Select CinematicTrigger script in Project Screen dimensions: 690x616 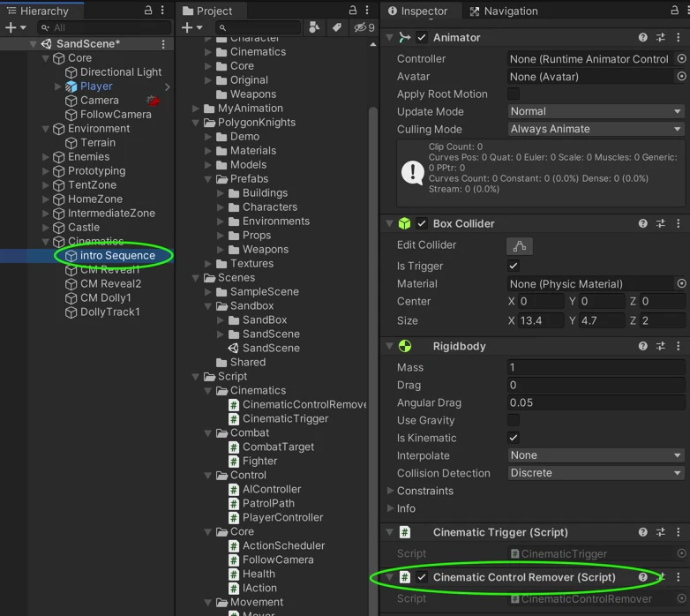[x=285, y=418]
